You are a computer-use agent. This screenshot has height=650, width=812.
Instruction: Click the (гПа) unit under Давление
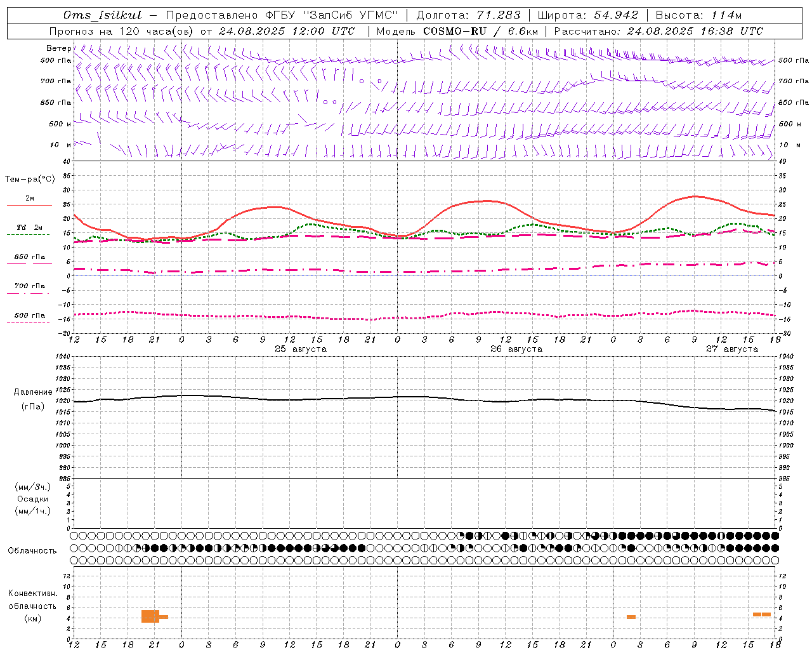click(x=33, y=407)
